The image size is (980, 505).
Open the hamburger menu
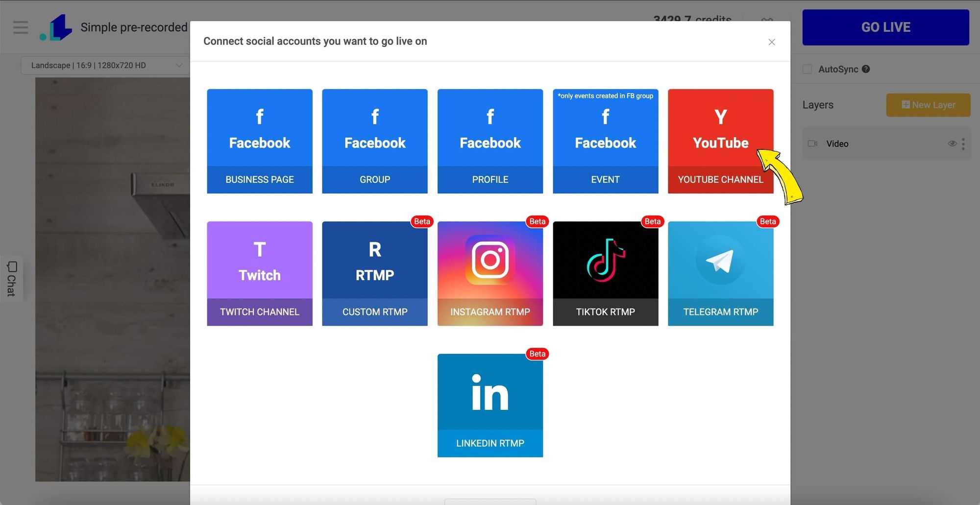(x=21, y=27)
